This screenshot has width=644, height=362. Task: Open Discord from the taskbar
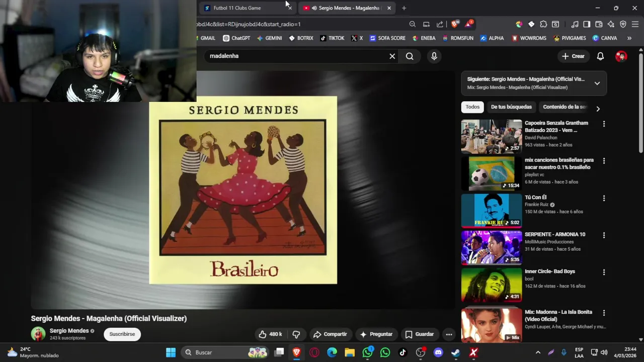point(438,352)
